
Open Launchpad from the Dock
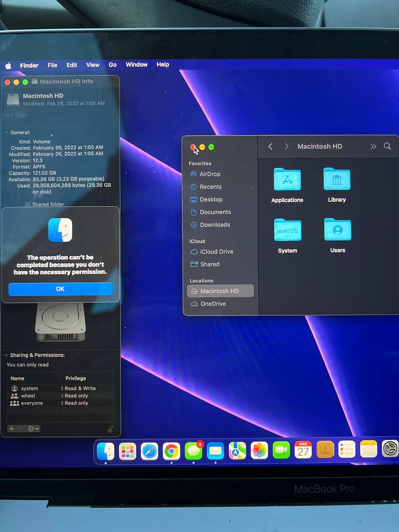[x=127, y=451]
